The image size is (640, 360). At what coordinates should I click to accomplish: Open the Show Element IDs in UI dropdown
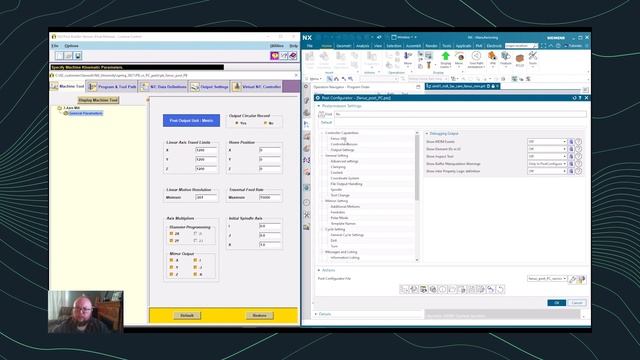pyautogui.click(x=547, y=149)
